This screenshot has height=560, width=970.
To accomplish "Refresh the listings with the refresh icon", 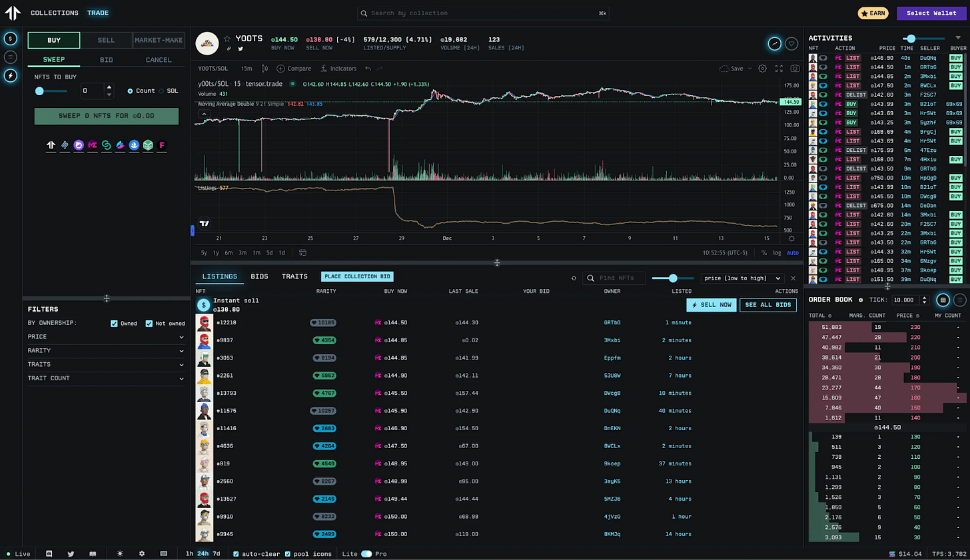I will tap(574, 278).
